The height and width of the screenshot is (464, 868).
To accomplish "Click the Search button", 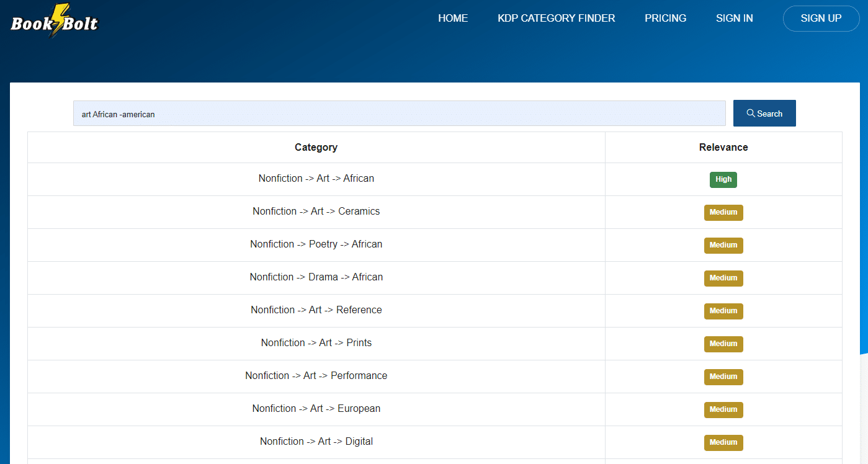I will pyautogui.click(x=764, y=114).
